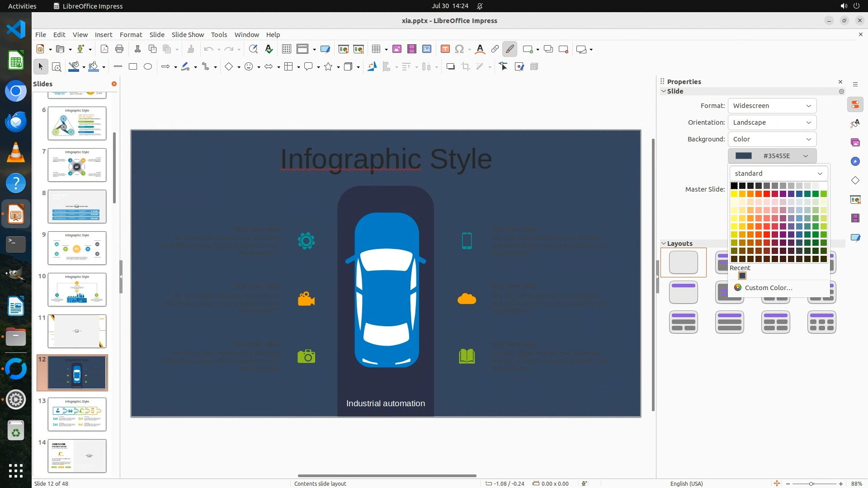Start slideshow from first slide

pos(344,49)
